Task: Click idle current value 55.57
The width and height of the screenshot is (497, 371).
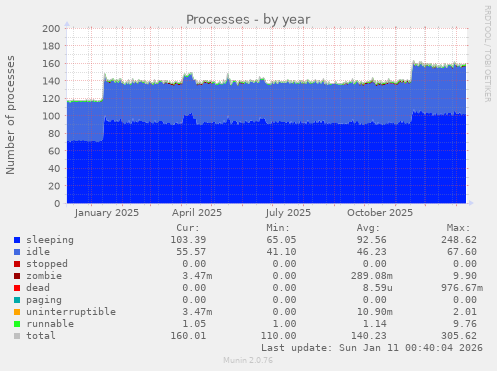Action: pos(191,252)
